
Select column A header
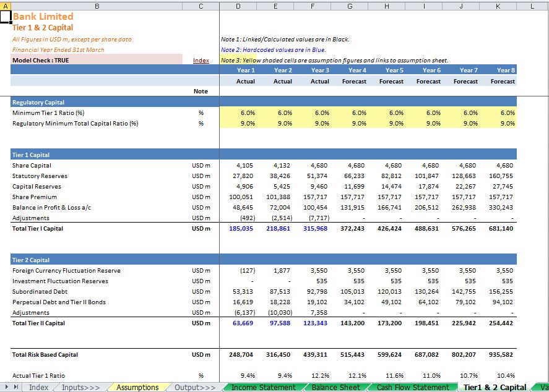click(x=5, y=6)
